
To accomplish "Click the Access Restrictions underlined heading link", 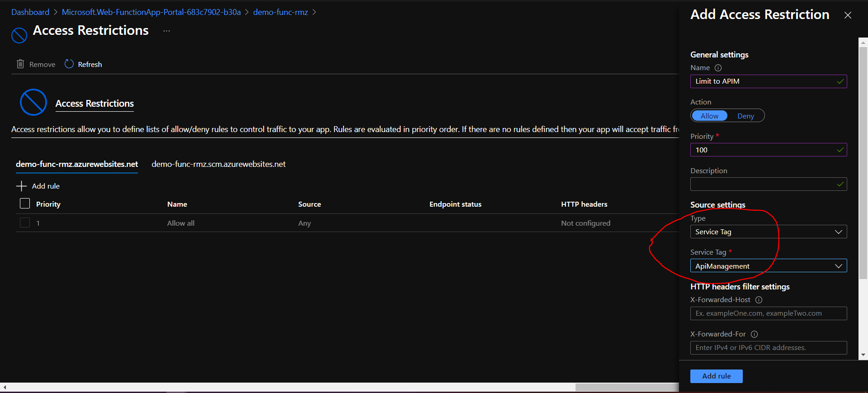I will tap(94, 104).
